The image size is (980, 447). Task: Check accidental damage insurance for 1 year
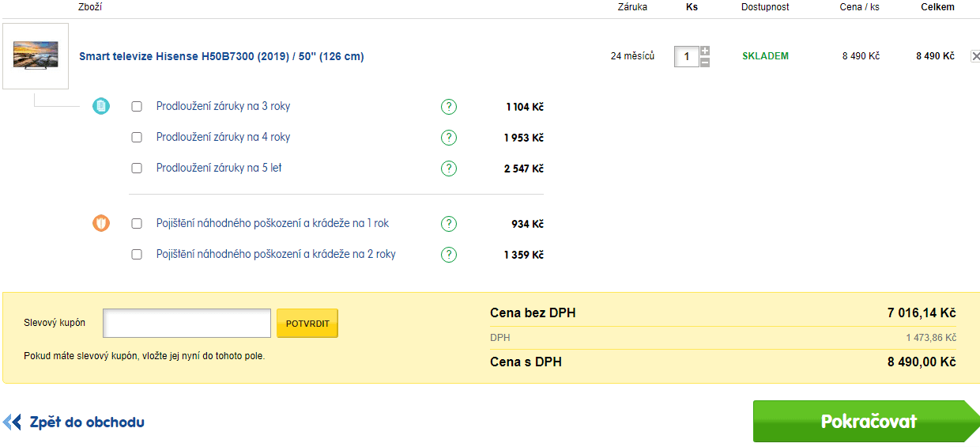click(x=137, y=223)
